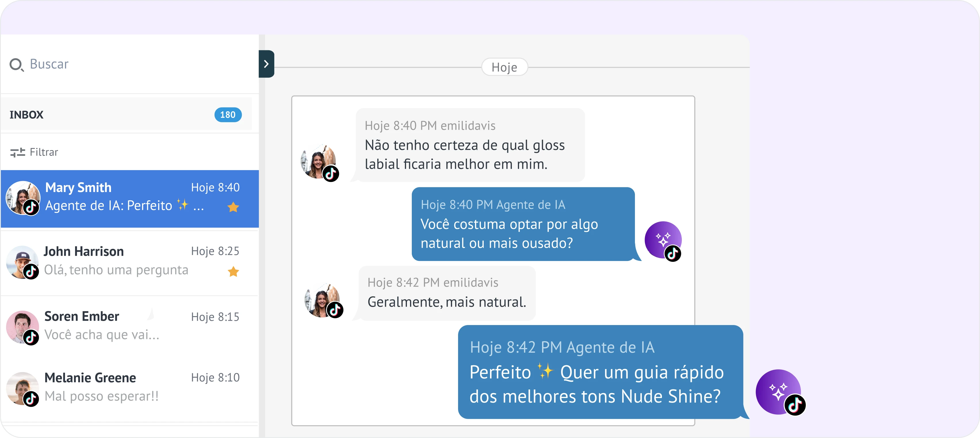Screen dimensions: 980x438
Task: Click the 180 unread count badge
Action: [227, 114]
